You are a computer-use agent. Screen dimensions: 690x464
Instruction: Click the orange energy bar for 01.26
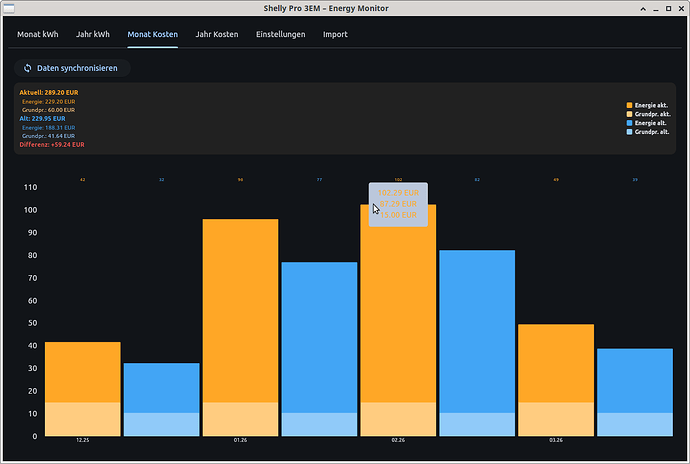tap(240, 310)
